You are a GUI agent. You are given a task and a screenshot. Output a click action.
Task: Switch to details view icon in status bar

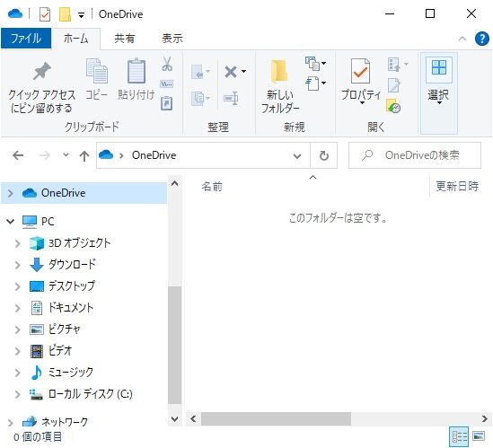pyautogui.click(x=459, y=436)
